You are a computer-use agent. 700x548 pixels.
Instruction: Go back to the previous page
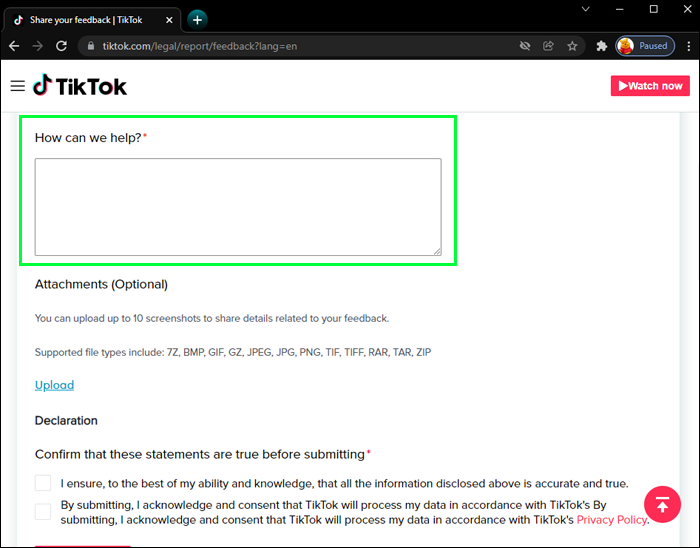click(14, 46)
